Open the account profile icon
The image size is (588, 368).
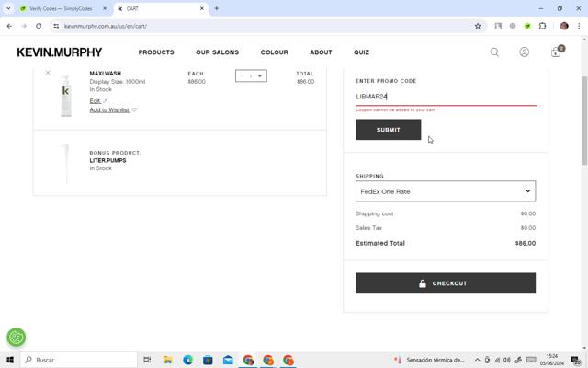pyautogui.click(x=525, y=52)
